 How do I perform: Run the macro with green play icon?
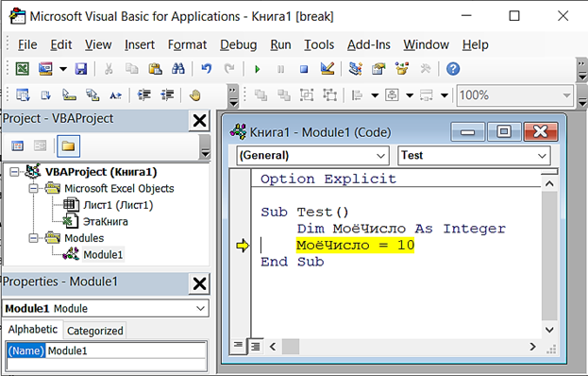point(258,69)
